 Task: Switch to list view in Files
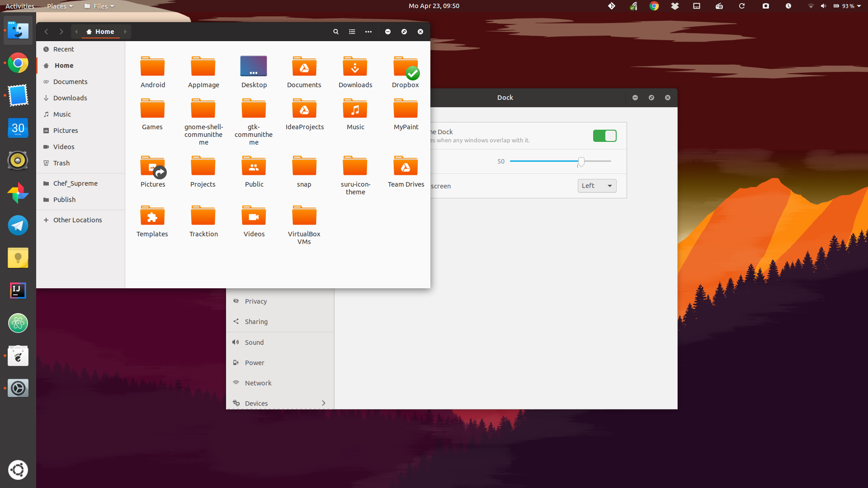click(352, 32)
